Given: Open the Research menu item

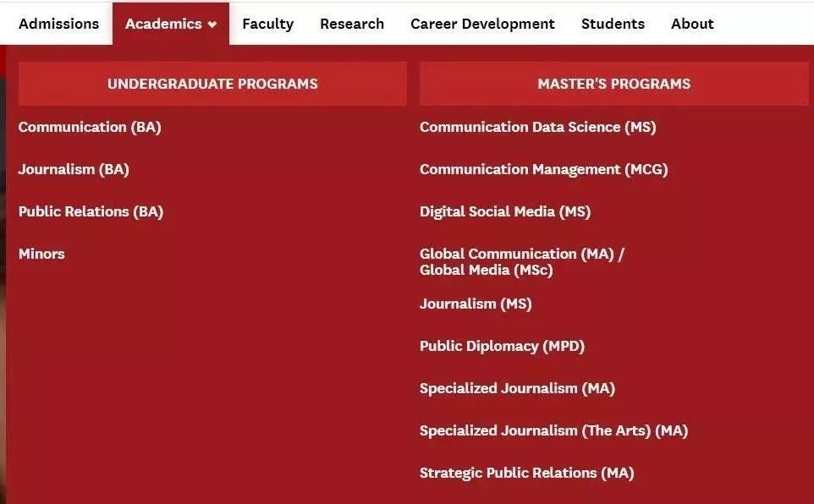Looking at the screenshot, I should click(351, 24).
